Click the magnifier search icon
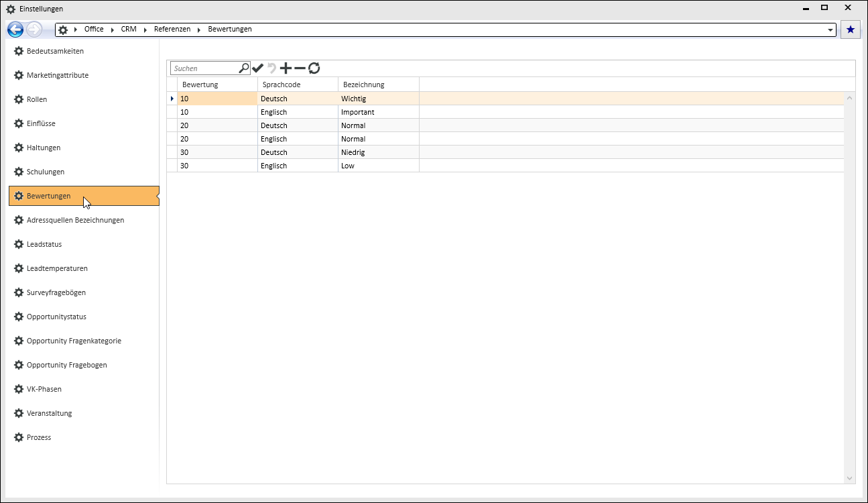This screenshot has height=503, width=868. 244,68
